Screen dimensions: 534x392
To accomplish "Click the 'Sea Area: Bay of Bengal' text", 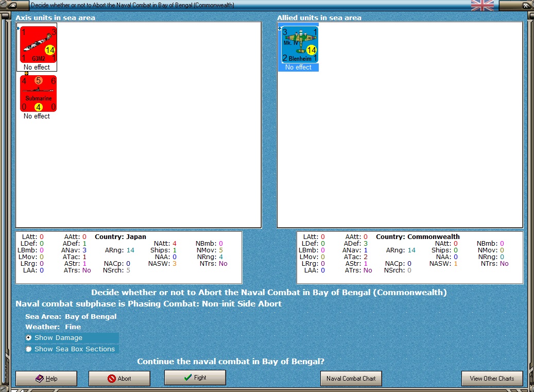I will [x=71, y=316].
